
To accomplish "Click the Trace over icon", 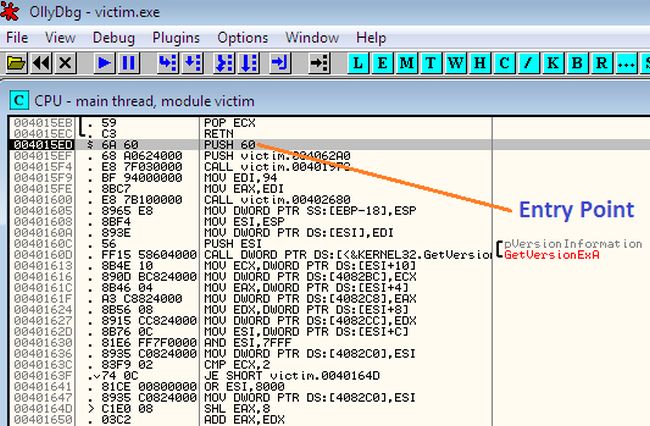I will [x=250, y=63].
